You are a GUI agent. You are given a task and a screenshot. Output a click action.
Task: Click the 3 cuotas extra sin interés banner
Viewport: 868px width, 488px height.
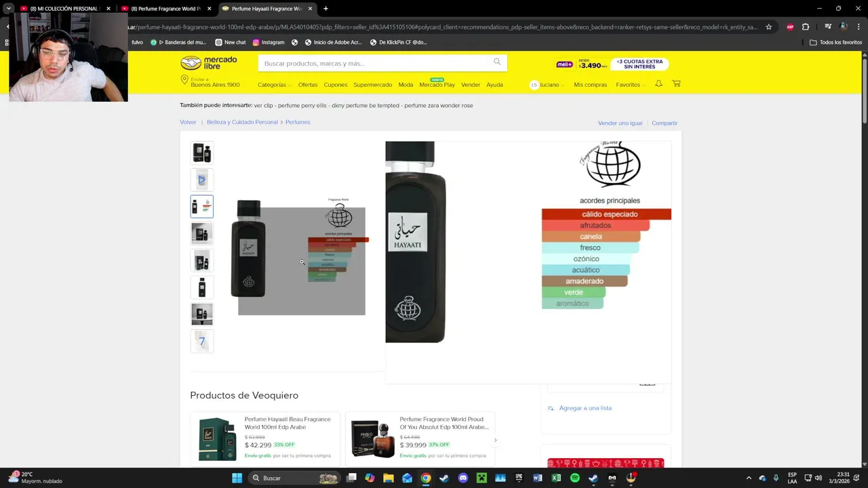pos(639,64)
